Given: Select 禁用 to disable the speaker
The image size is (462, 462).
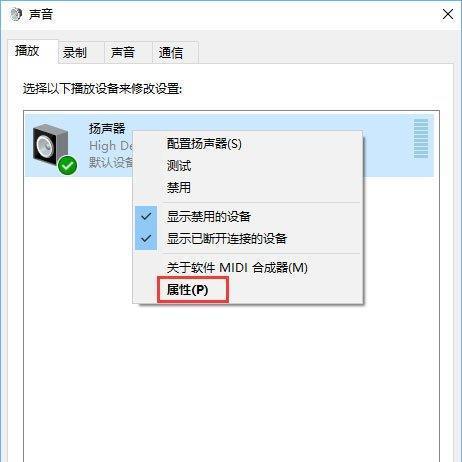Looking at the screenshot, I should [x=179, y=188].
